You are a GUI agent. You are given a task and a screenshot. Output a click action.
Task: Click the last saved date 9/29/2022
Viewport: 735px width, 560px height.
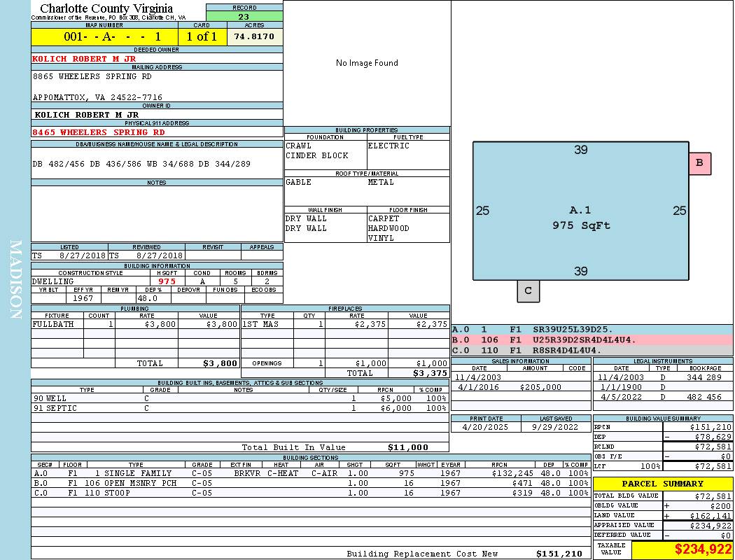[x=555, y=428]
